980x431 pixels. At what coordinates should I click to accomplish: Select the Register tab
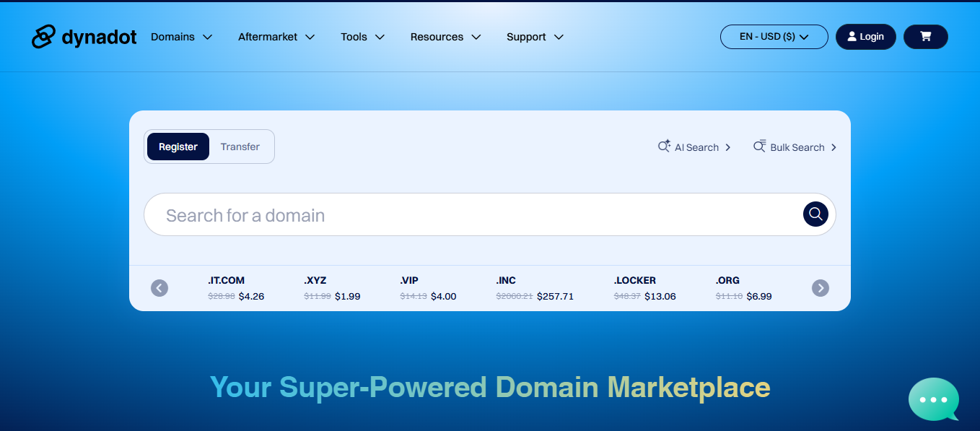(178, 147)
